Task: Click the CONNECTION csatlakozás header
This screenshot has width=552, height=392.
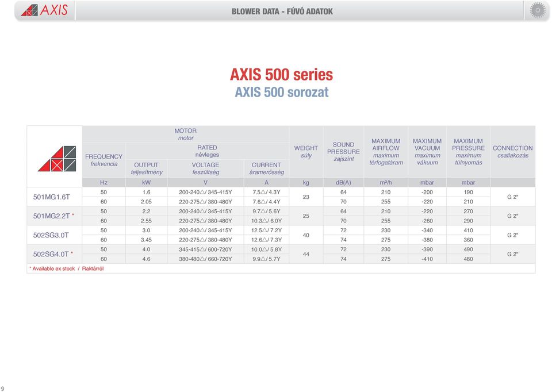Action: 512,152
